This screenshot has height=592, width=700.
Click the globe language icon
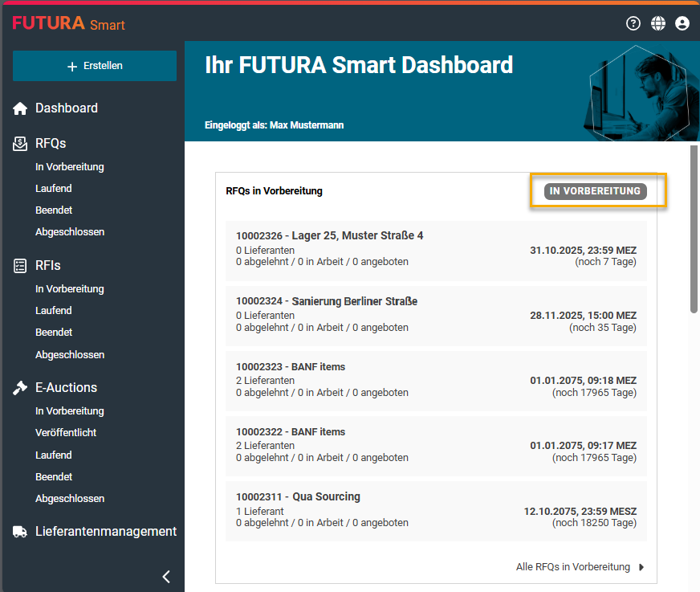(658, 23)
